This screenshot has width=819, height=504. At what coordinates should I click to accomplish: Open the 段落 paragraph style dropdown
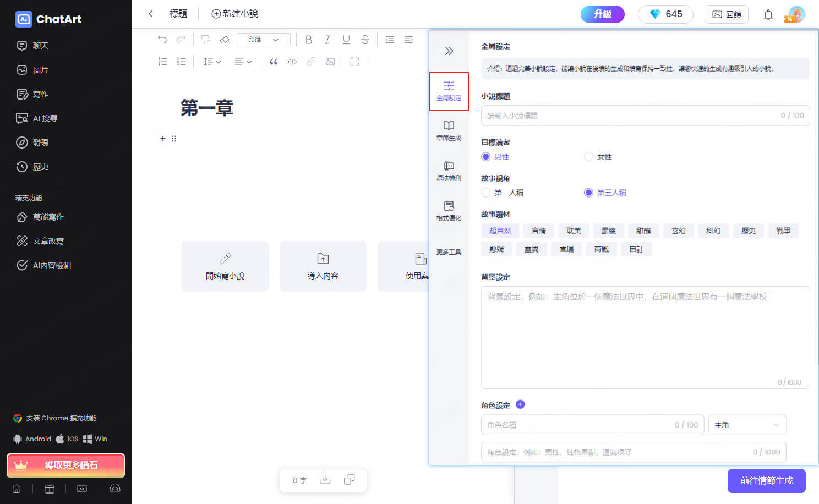[264, 40]
